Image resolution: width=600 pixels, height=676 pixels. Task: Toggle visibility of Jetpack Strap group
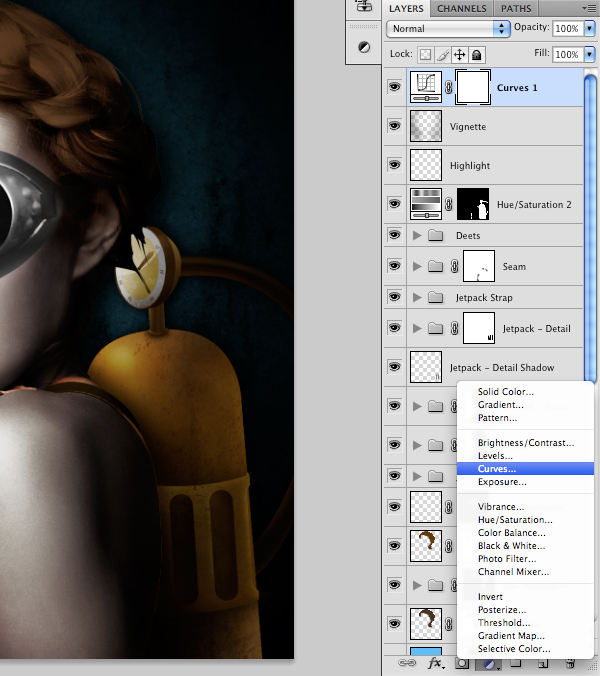coord(394,297)
